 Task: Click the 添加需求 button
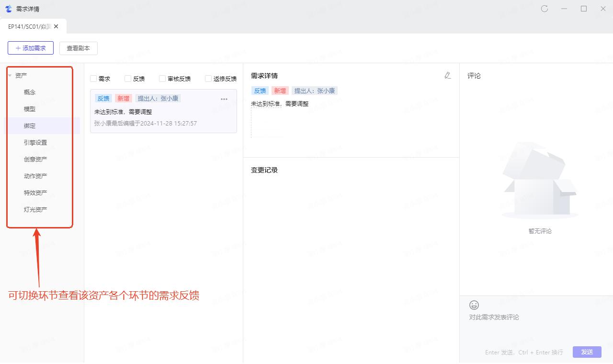(x=31, y=48)
